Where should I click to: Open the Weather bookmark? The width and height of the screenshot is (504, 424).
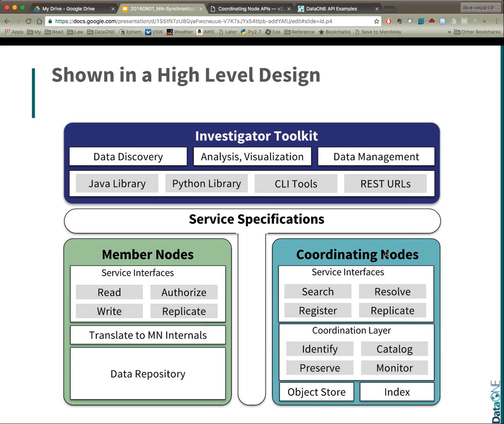180,32
